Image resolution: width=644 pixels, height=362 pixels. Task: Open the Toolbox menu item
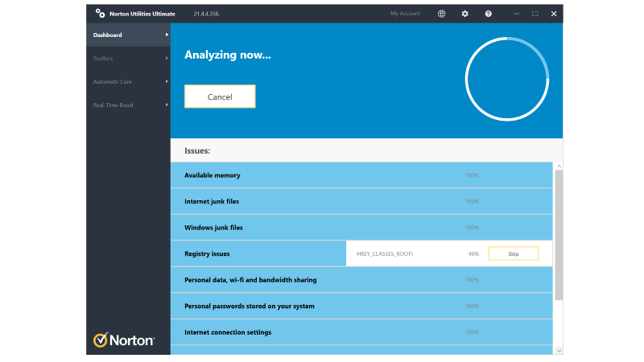128,58
